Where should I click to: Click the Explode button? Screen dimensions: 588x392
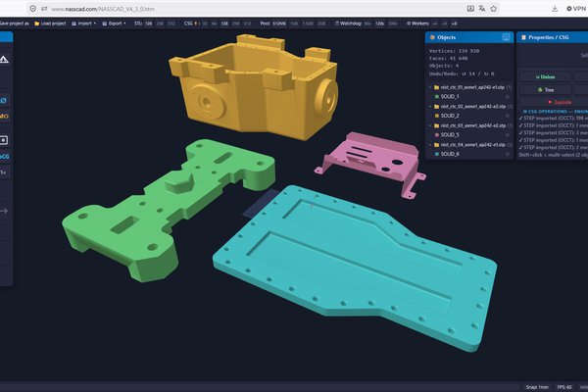coord(560,102)
